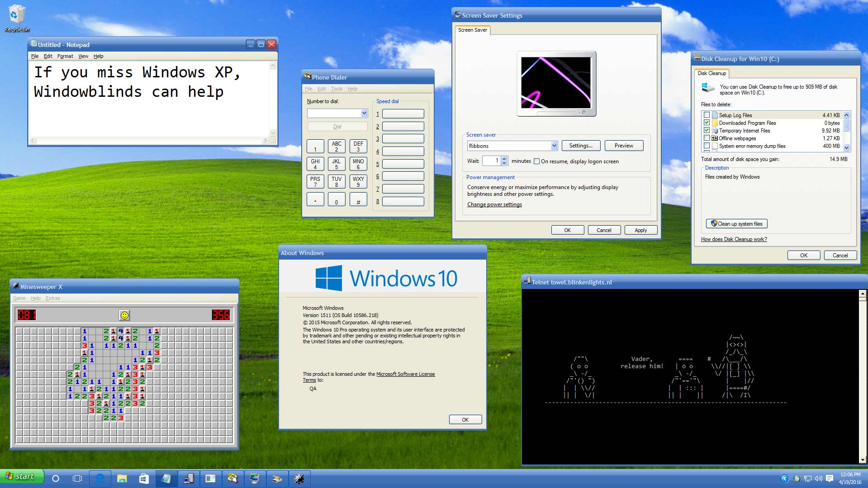Open the Microsoft Software License link
The image size is (868, 488).
click(405, 374)
